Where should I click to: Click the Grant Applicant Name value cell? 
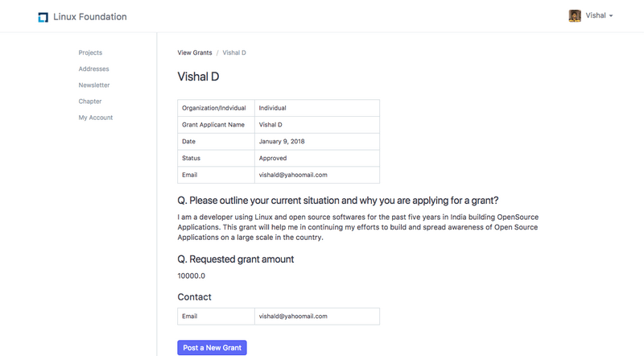click(270, 125)
